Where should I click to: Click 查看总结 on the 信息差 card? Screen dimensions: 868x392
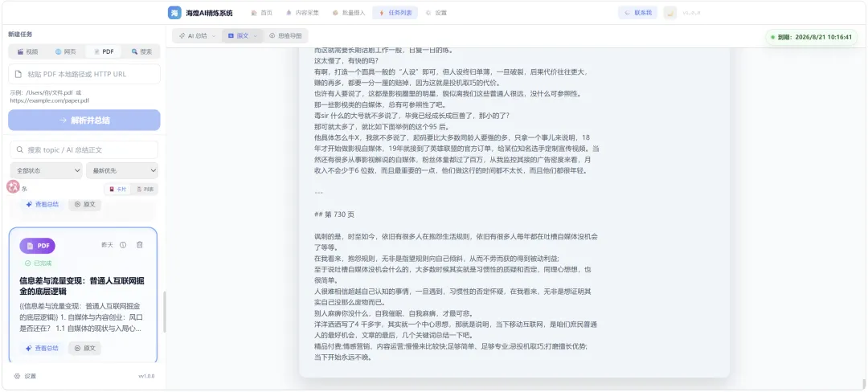43,349
